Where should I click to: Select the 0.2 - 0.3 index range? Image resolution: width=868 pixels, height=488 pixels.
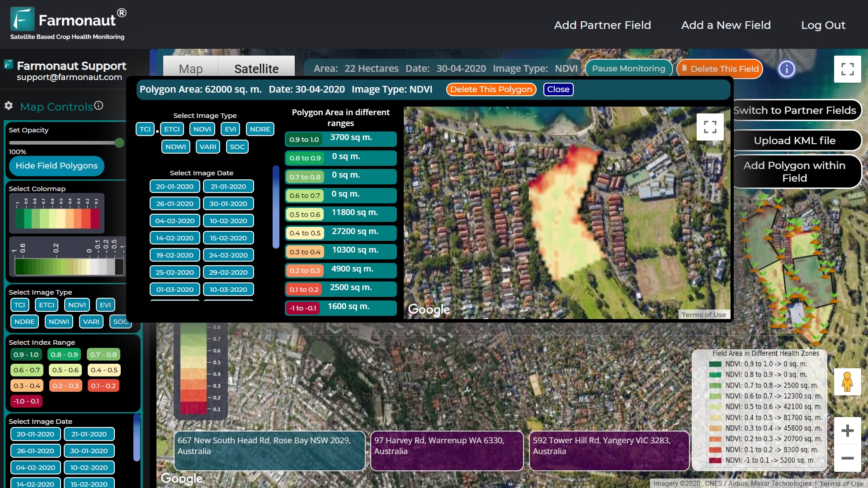pyautogui.click(x=65, y=385)
